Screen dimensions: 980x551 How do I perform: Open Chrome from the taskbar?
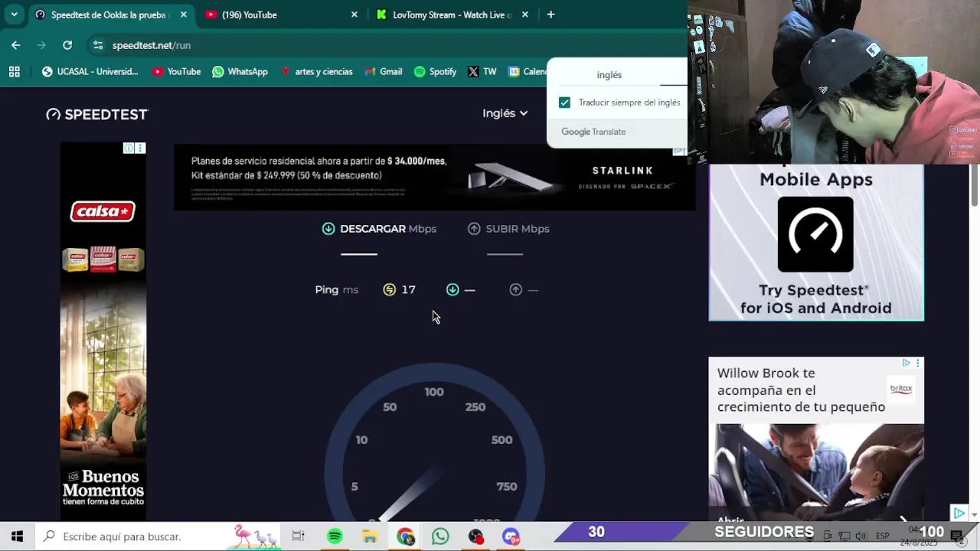click(x=405, y=536)
